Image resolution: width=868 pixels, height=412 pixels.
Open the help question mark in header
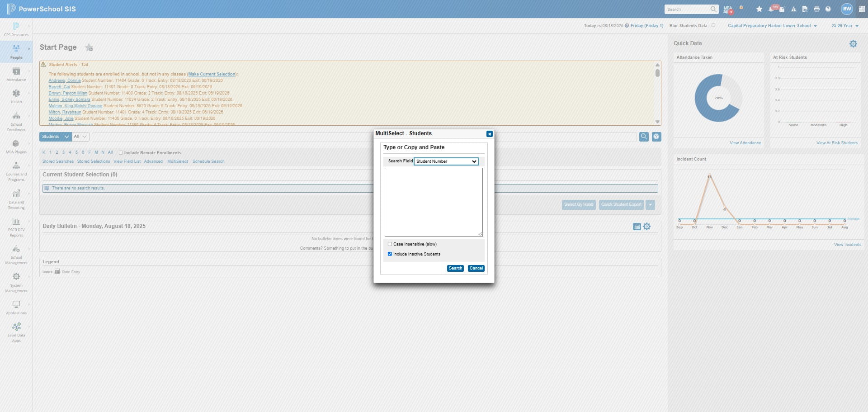pyautogui.click(x=828, y=9)
